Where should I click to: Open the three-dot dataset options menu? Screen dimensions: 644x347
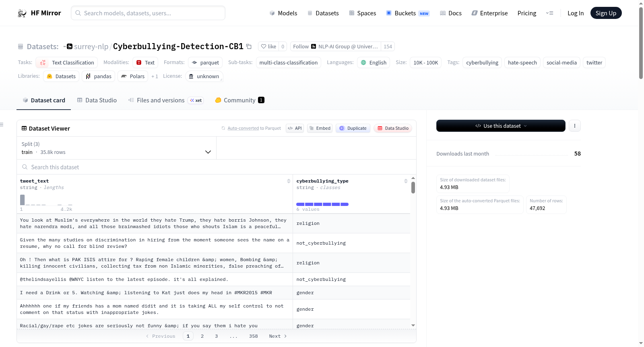tap(574, 126)
